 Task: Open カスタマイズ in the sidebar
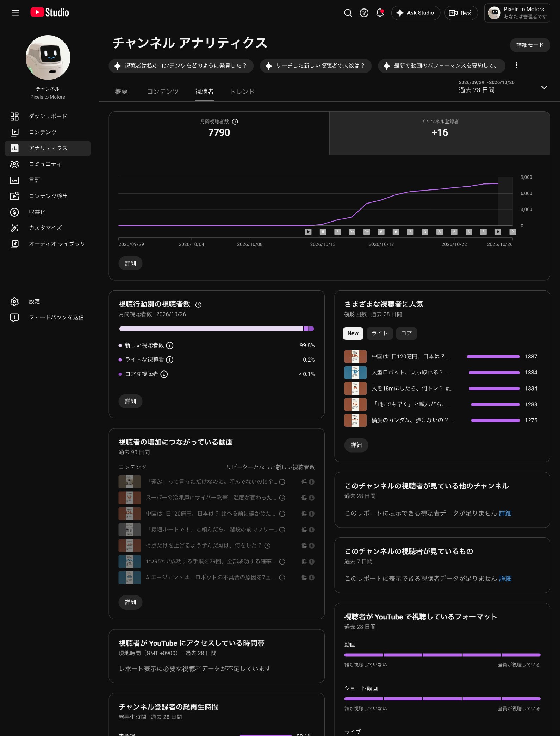(x=48, y=228)
